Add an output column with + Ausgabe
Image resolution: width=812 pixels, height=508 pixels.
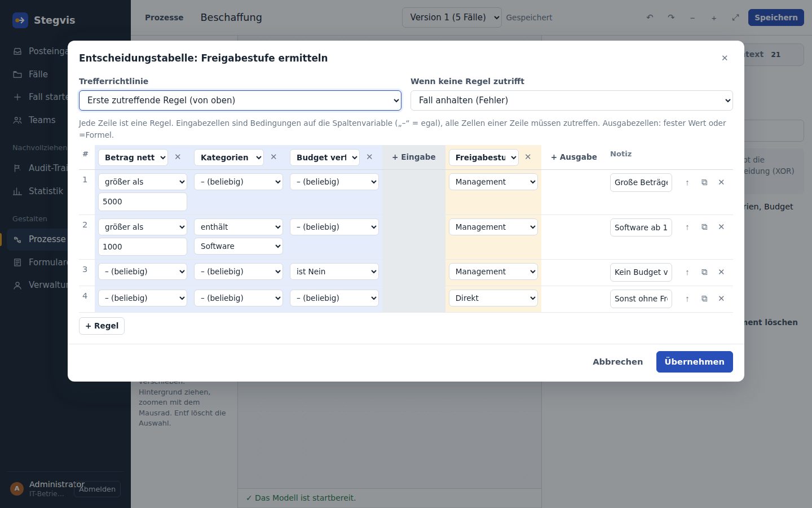pos(574,157)
